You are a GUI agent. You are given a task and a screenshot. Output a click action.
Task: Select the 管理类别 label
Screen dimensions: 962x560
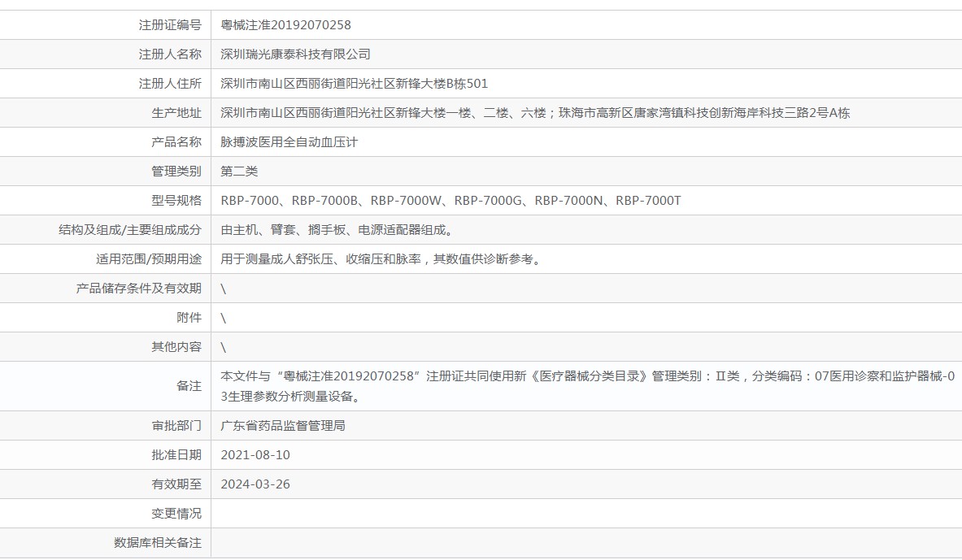coord(176,171)
